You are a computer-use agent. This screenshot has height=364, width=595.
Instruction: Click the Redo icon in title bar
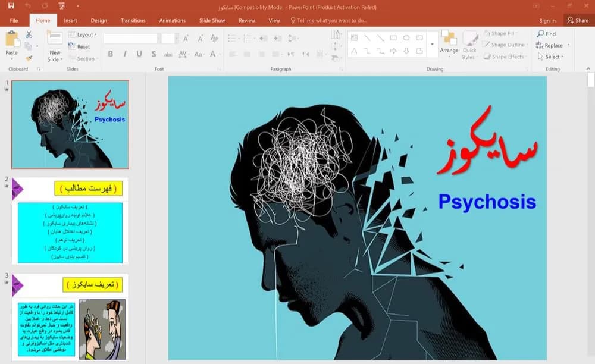click(45, 6)
